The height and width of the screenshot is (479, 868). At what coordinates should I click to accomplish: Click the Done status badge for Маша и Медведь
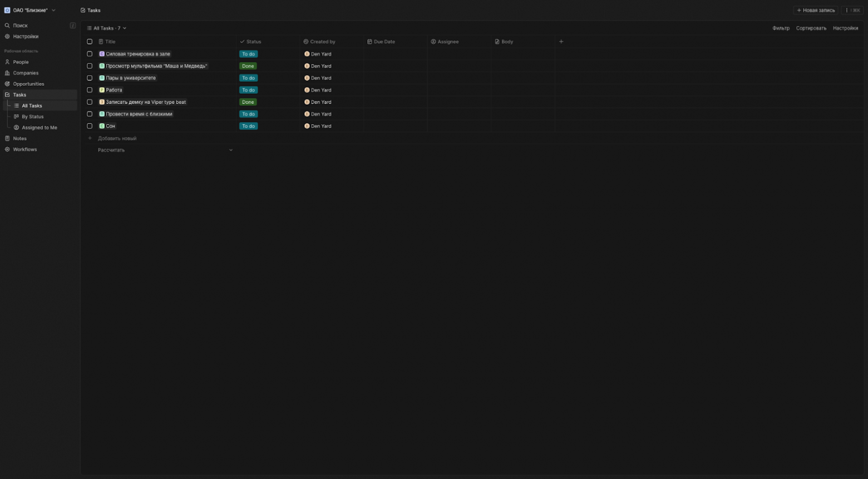tap(248, 66)
